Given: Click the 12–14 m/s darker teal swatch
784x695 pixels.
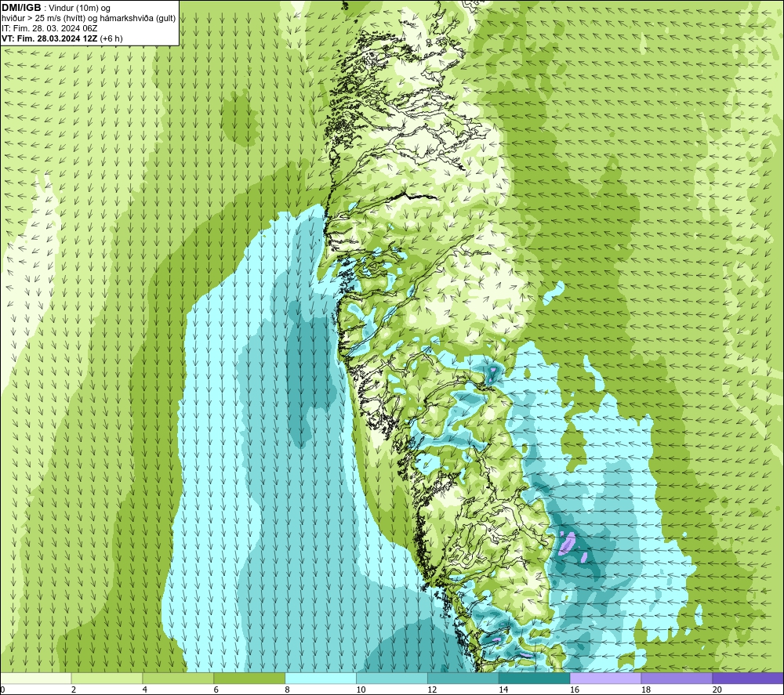Looking at the screenshot, I should [x=463, y=678].
